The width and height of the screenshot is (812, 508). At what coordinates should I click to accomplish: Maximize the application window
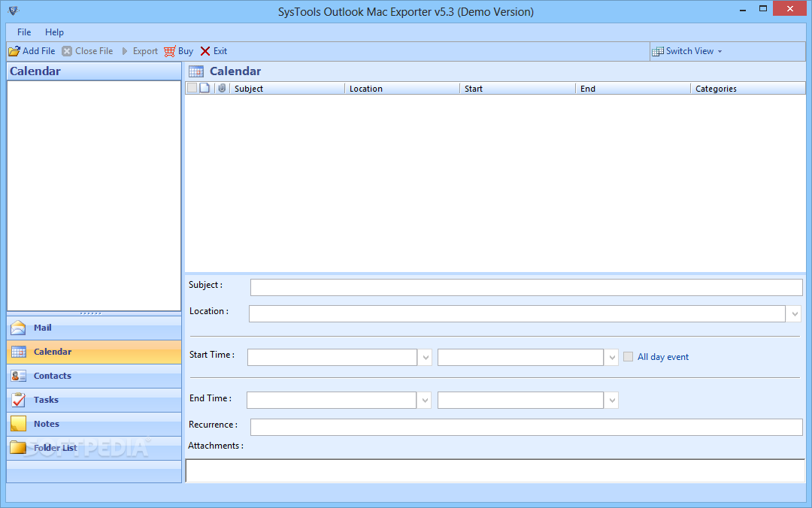pyautogui.click(x=763, y=9)
